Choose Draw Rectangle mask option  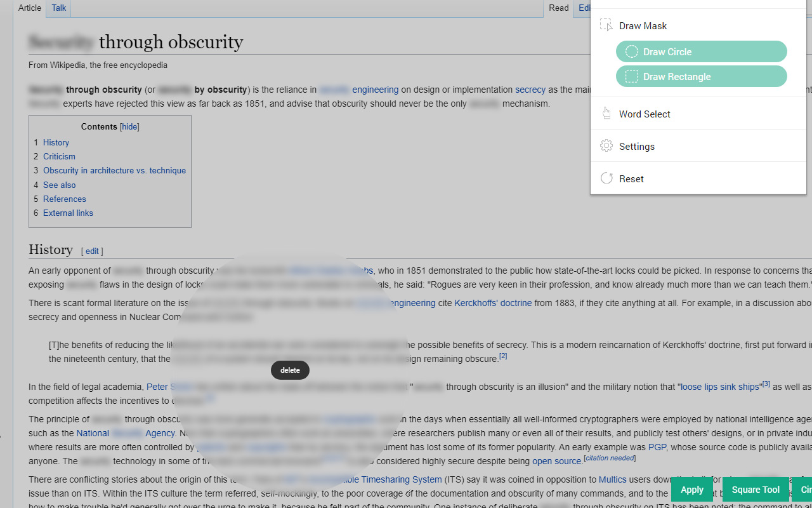pos(702,76)
